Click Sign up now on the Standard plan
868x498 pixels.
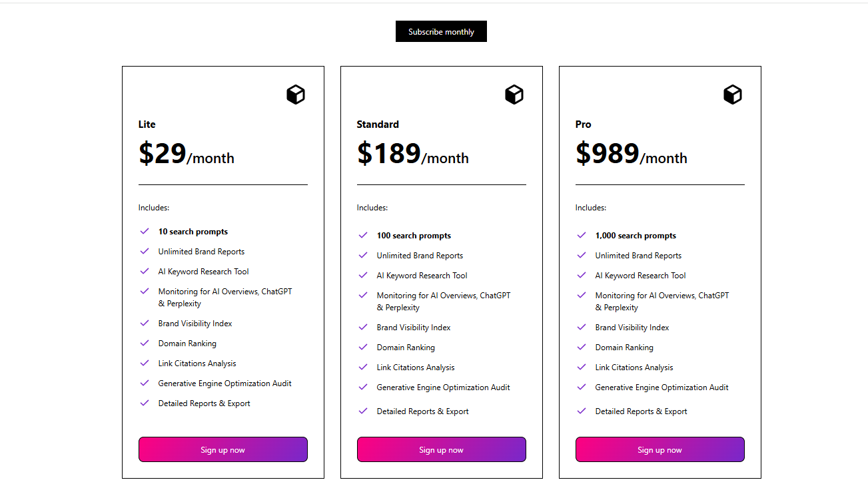click(x=441, y=449)
